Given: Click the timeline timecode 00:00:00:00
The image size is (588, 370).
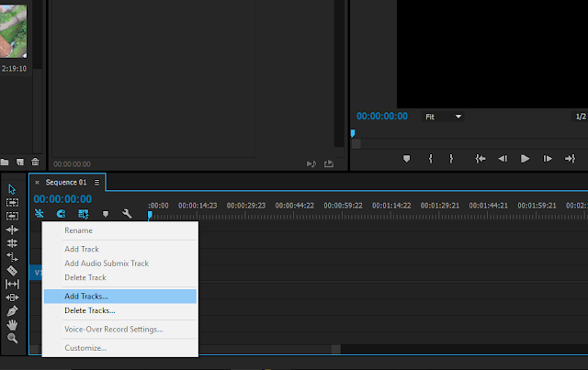Looking at the screenshot, I should click(62, 199).
